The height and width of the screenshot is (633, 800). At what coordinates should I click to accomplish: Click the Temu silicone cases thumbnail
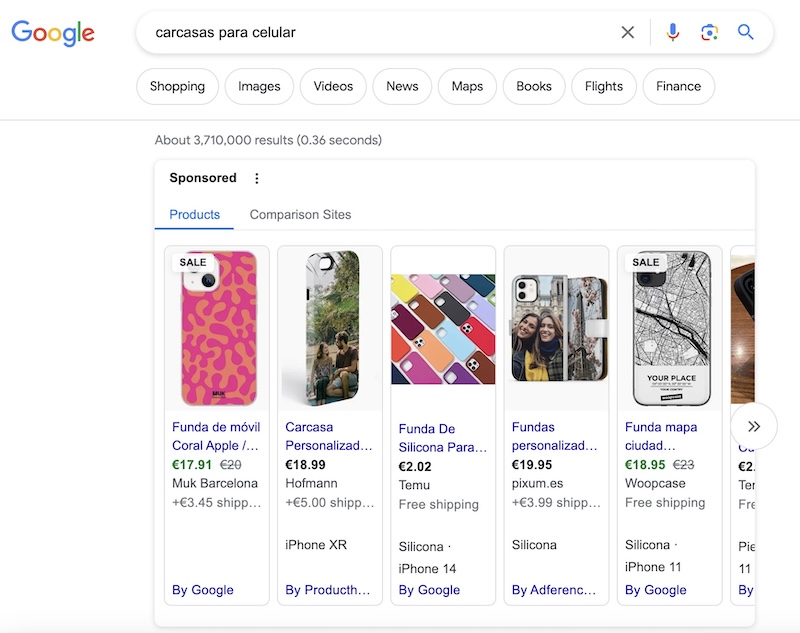(x=443, y=329)
